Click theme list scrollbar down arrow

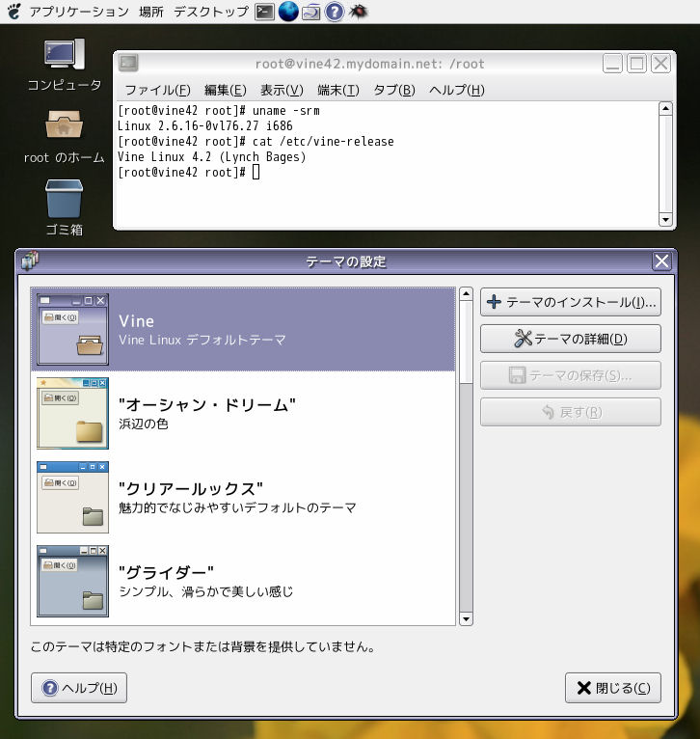[x=466, y=618]
